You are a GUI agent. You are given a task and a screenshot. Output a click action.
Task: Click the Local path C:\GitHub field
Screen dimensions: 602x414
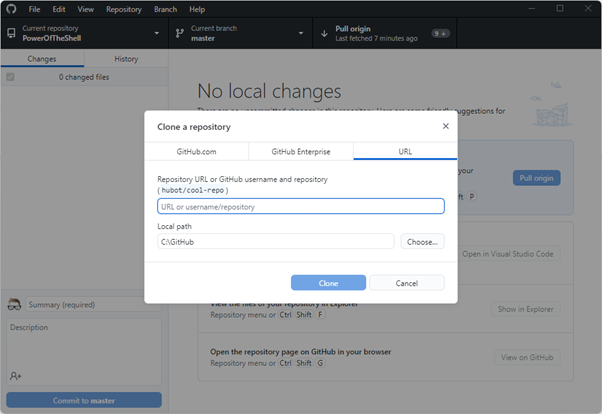pyautogui.click(x=276, y=242)
